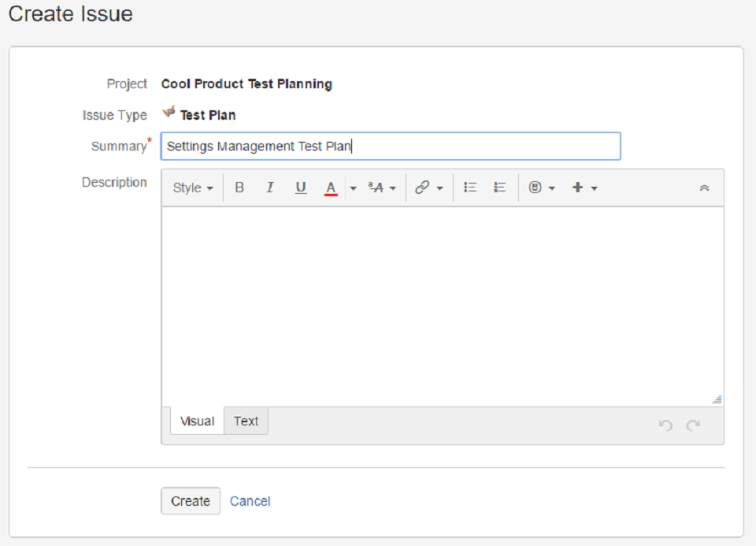Insert a bulleted list
The width and height of the screenshot is (756, 546).
(x=470, y=188)
